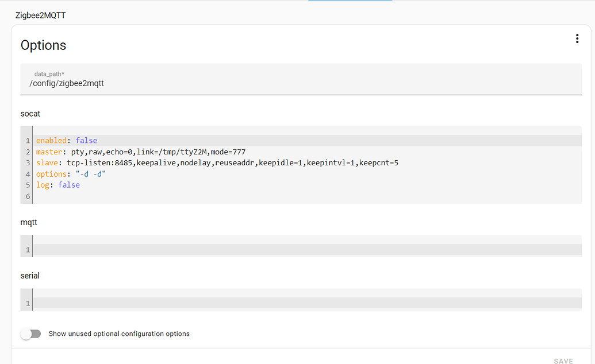
Task: Toggle Show unused optional configuration options switch
Action: (x=30, y=334)
